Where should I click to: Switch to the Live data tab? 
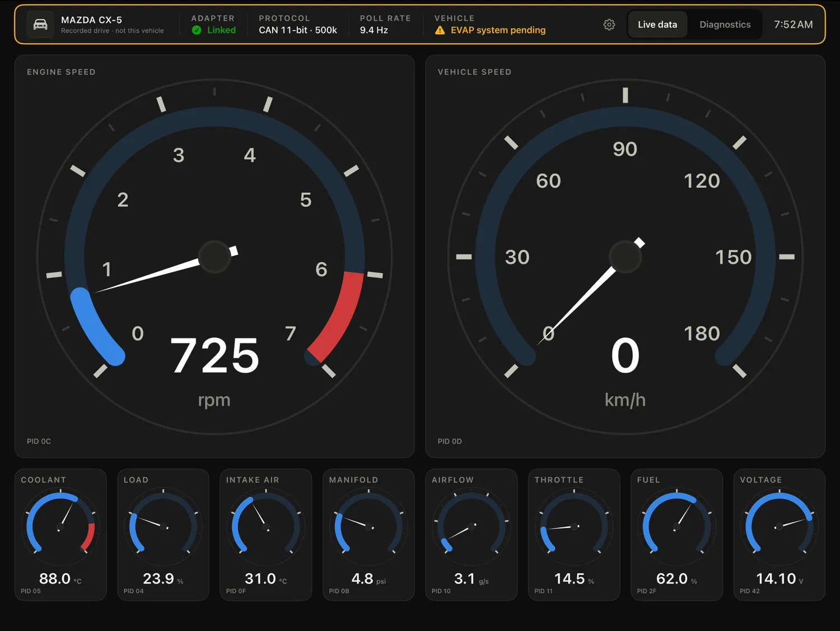pyautogui.click(x=657, y=25)
